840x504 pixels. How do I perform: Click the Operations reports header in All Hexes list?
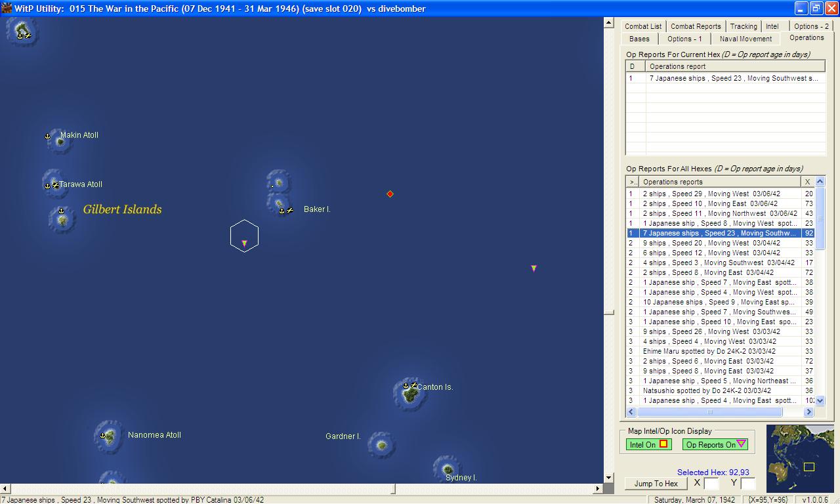[x=720, y=182]
